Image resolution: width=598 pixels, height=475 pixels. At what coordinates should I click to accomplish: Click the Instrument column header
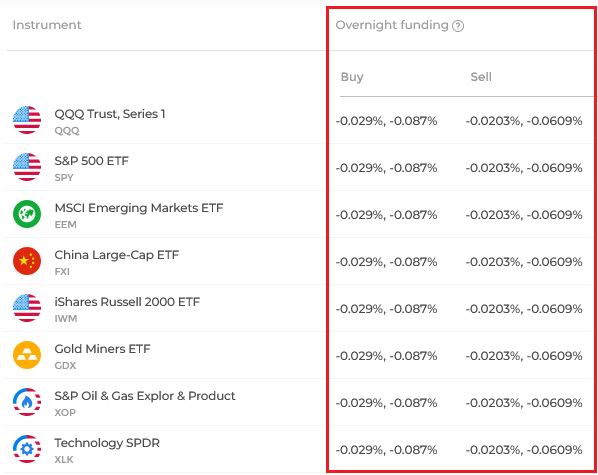pyautogui.click(x=47, y=25)
